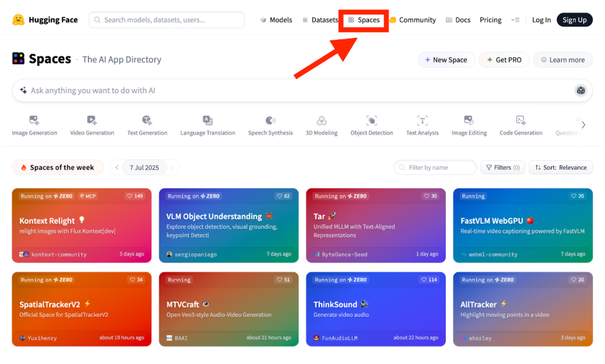The width and height of the screenshot is (605, 364).
Task: Open the ThinkSound space card
Action: 375,309
